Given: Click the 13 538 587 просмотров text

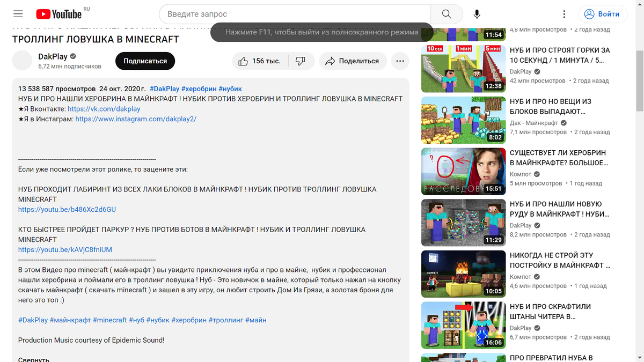Looking at the screenshot, I should click(56, 88).
